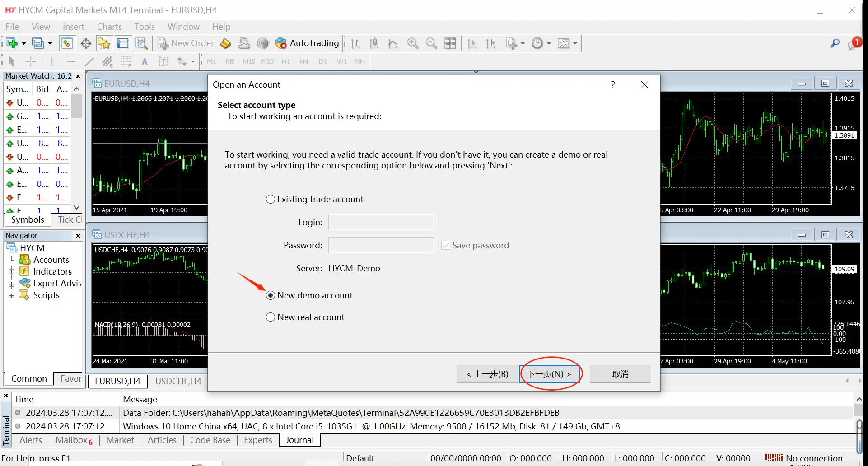Expand the Indicators tree node
This screenshot has height=466, width=868.
(x=11, y=272)
